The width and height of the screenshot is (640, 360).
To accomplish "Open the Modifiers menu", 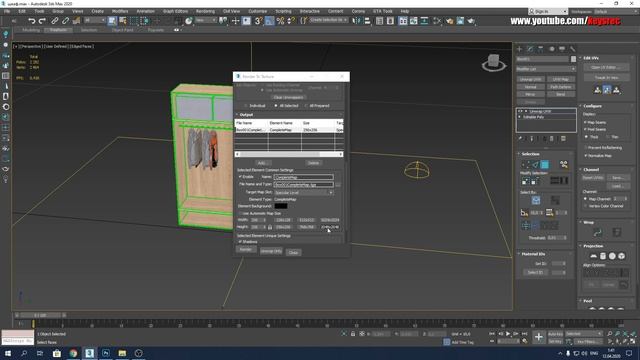I will click(x=120, y=11).
